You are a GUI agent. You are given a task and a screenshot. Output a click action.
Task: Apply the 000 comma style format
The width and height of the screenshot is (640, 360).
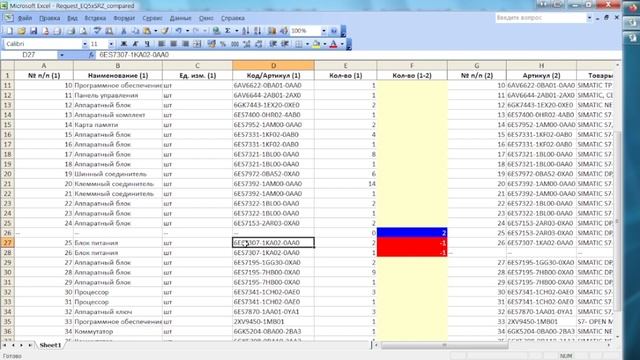(235, 44)
